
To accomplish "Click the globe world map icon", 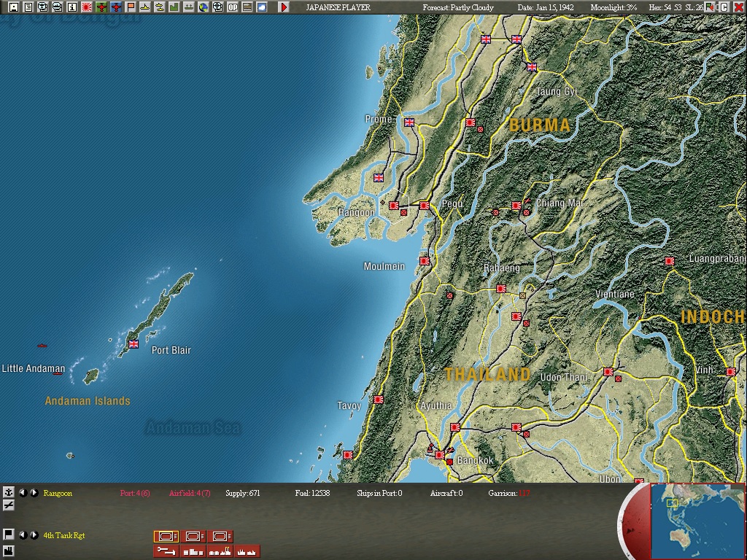I will tap(204, 7).
